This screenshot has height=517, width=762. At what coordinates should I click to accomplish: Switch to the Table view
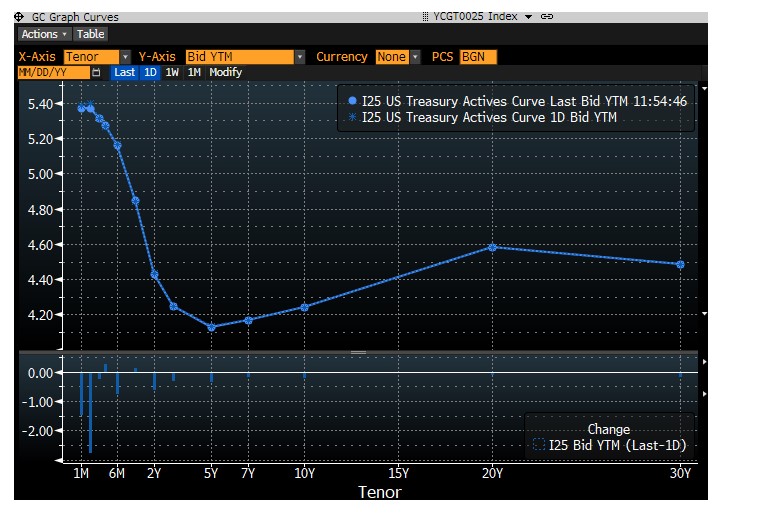point(90,34)
